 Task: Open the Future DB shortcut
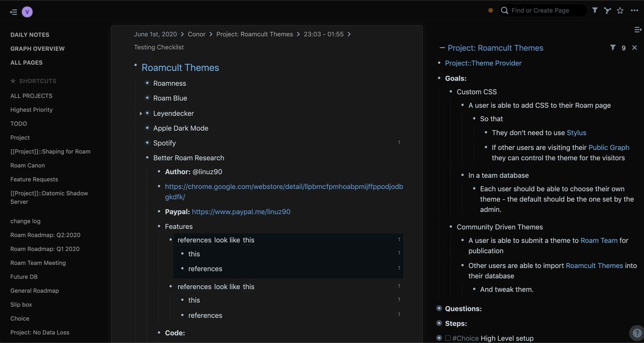click(x=24, y=277)
